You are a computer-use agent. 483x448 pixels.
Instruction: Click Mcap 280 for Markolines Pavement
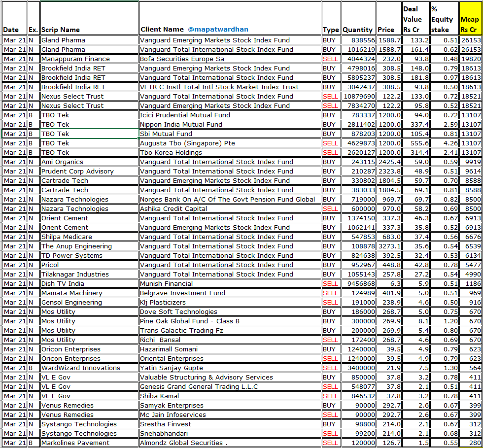click(x=471, y=443)
